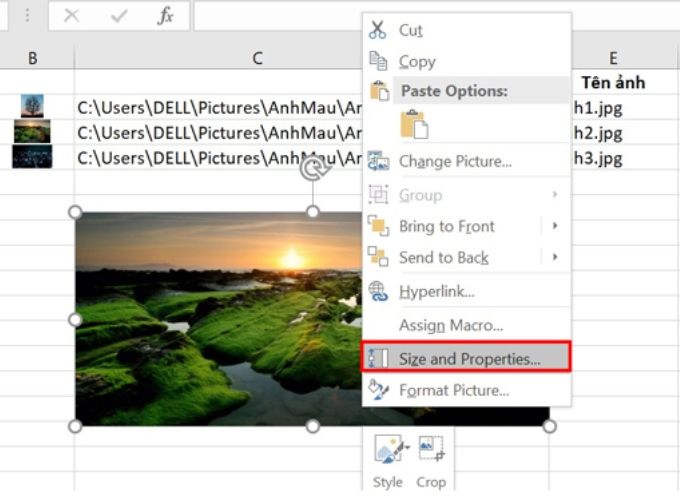Click the tree thumbnail in column B
Screen dimensions: 680x500
pyautogui.click(x=32, y=106)
